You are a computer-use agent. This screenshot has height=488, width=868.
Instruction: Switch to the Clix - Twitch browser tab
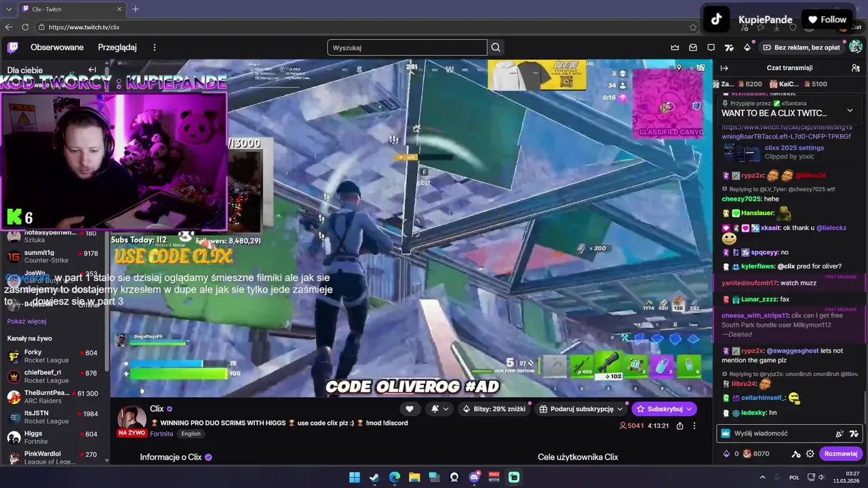[71, 9]
